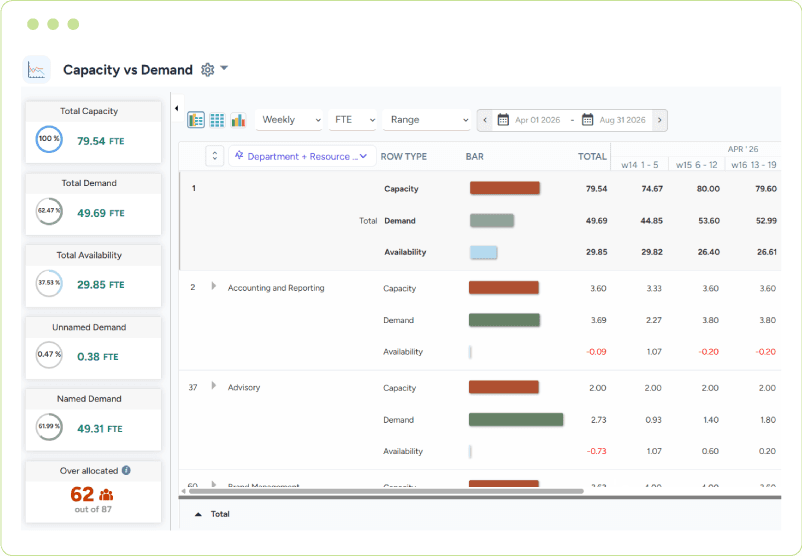Click the Capacity vs Demand chart icon

(x=36, y=70)
